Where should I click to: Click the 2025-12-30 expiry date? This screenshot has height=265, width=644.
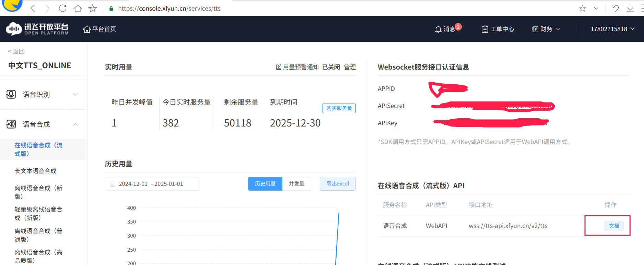point(295,123)
